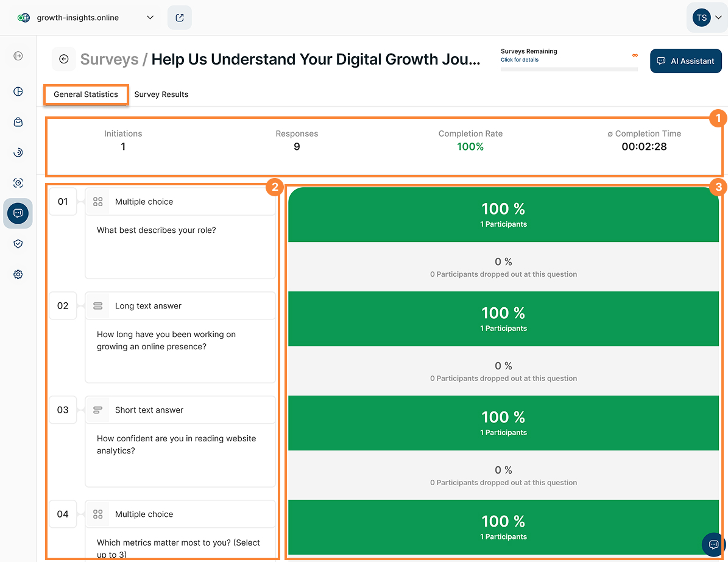This screenshot has width=728, height=562.
Task: Click the Surveys breadcrumb link
Action: coord(109,60)
